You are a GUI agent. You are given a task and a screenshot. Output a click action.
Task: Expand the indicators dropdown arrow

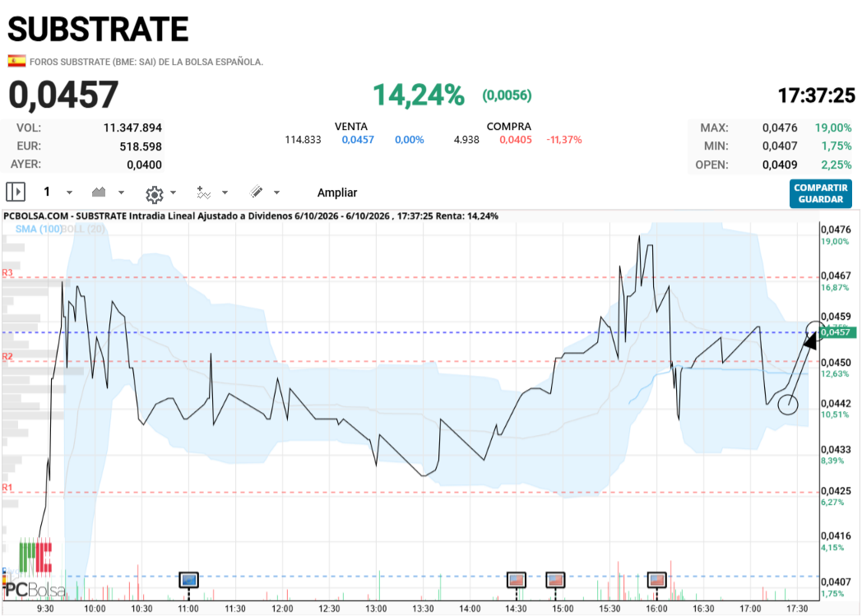tap(225, 192)
